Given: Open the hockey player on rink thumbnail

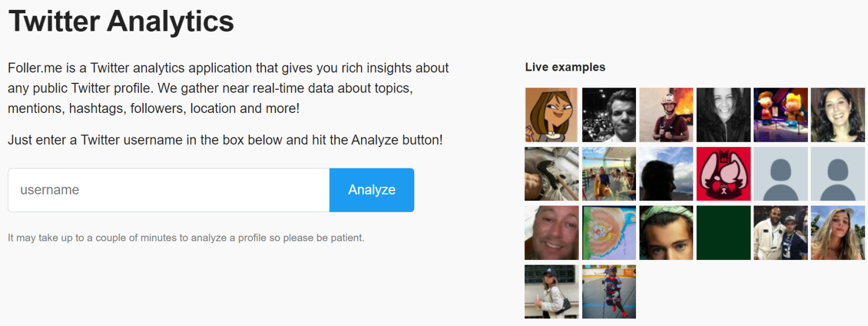Looking at the screenshot, I should (x=609, y=291).
